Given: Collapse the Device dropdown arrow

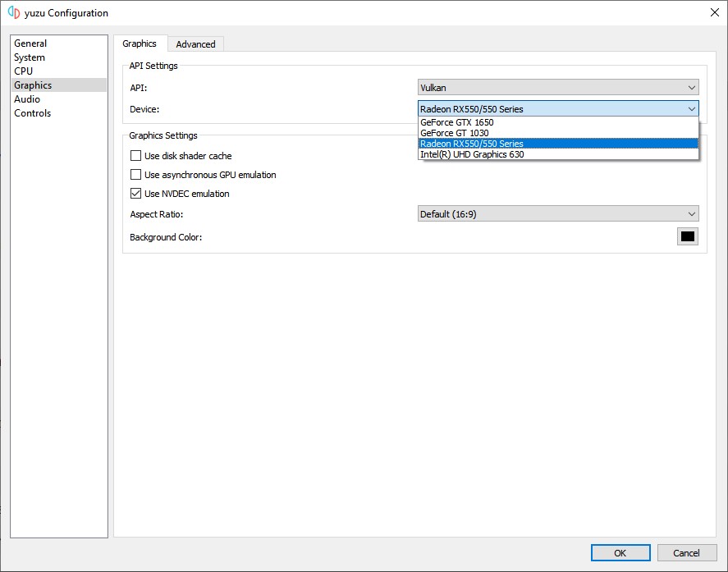Looking at the screenshot, I should [x=692, y=108].
